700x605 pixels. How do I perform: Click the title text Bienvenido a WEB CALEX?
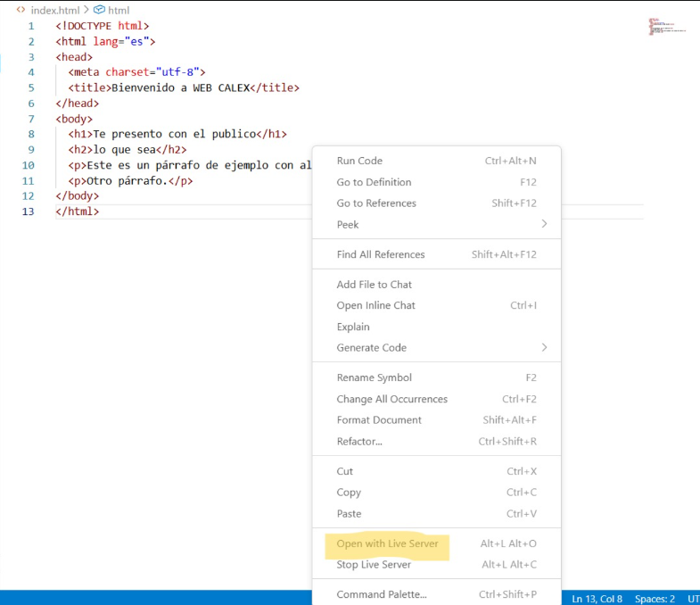pos(180,87)
